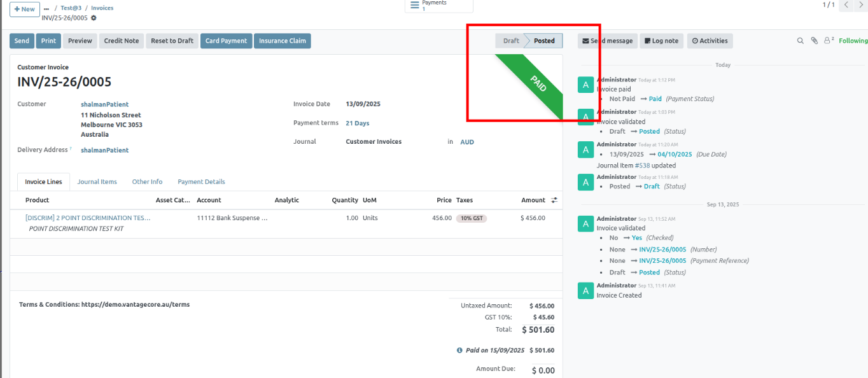Click the 10% GST tax tag
This screenshot has height=378, width=868.
pyautogui.click(x=472, y=218)
